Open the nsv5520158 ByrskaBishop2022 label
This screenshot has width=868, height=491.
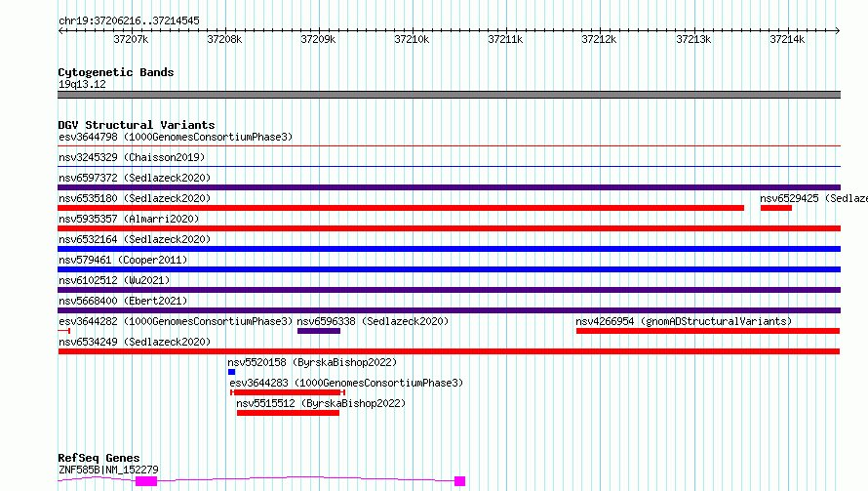[312, 362]
